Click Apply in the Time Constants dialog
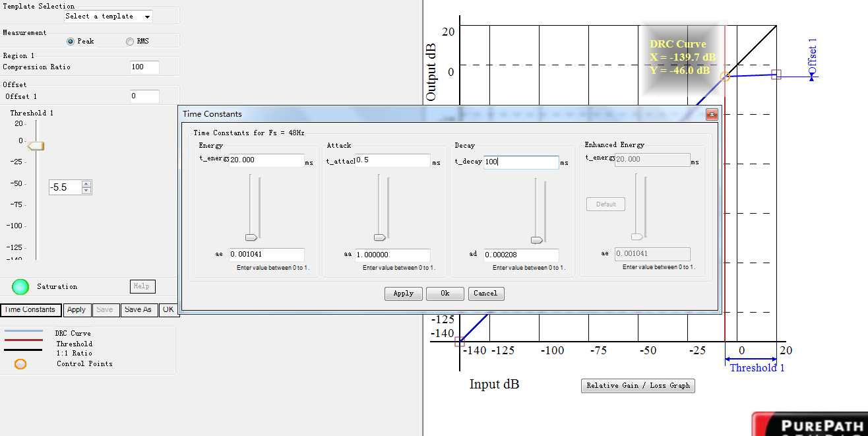The height and width of the screenshot is (436, 868). click(403, 294)
